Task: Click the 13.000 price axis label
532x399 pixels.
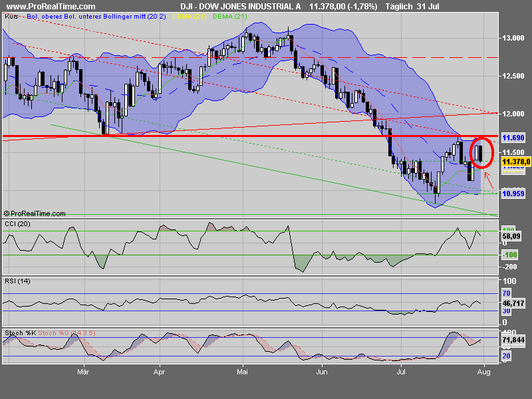Action: click(x=513, y=38)
